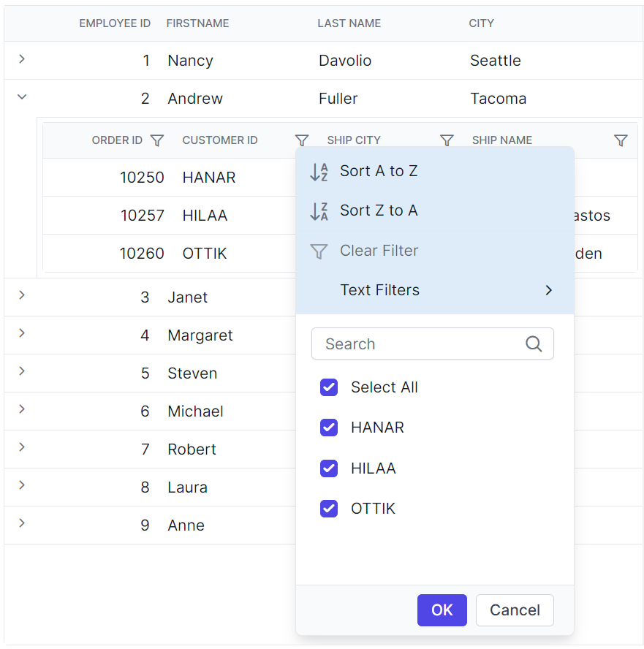
Task: Select the OTTIK customer cell in grid
Action: (x=205, y=254)
